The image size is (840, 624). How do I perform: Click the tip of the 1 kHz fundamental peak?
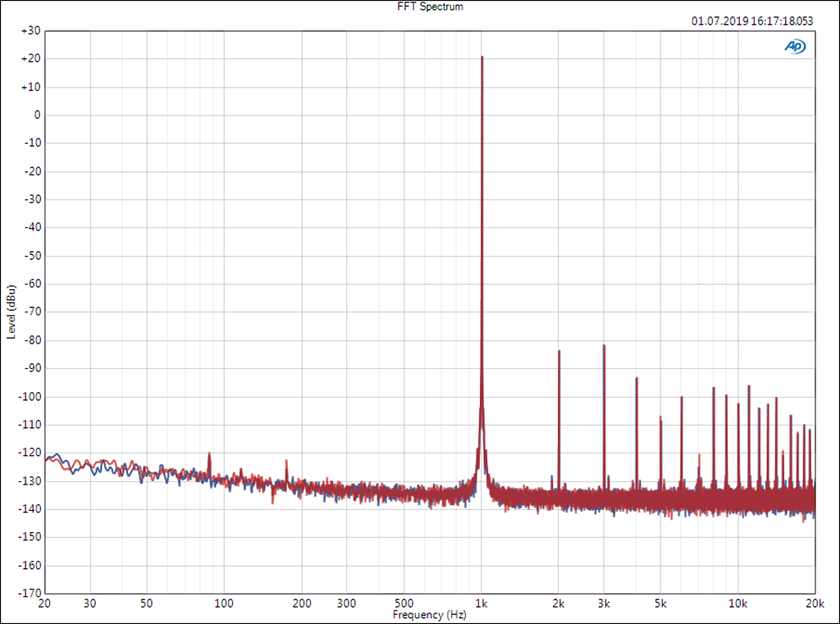[482, 57]
